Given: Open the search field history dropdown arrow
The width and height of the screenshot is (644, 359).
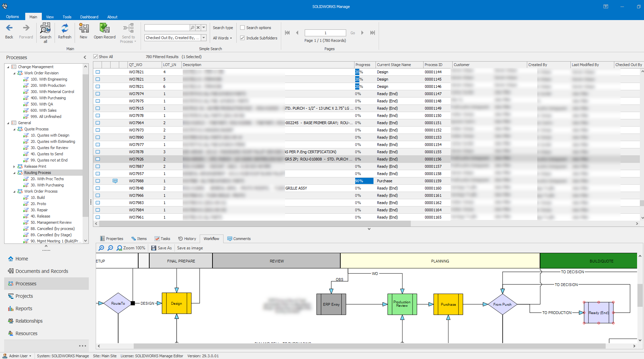Looking at the screenshot, I should click(x=204, y=28).
